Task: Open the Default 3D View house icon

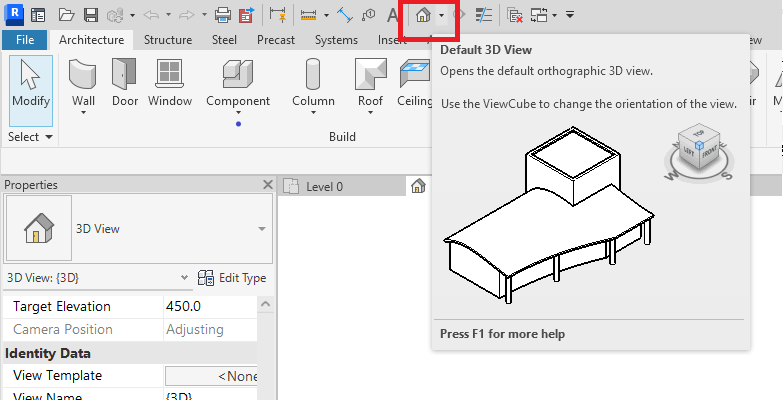Action: click(423, 15)
